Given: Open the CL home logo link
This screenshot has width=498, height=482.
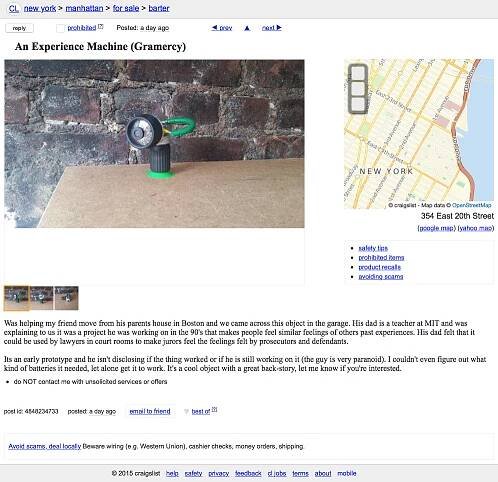Looking at the screenshot, I should pos(14,8).
